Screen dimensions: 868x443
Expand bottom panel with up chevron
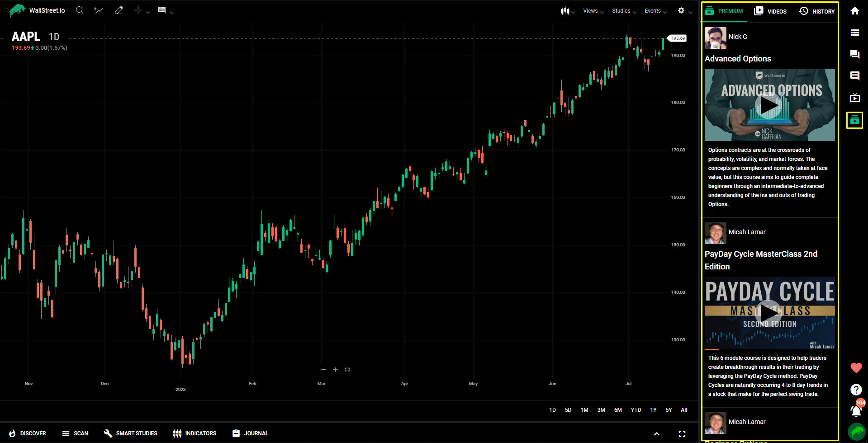pos(657,434)
